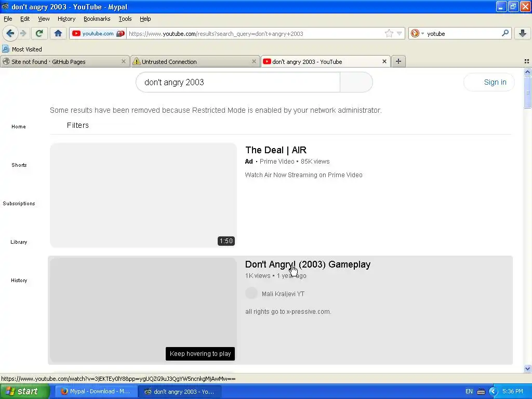Click the vertical scrollbar thumb

(527, 92)
